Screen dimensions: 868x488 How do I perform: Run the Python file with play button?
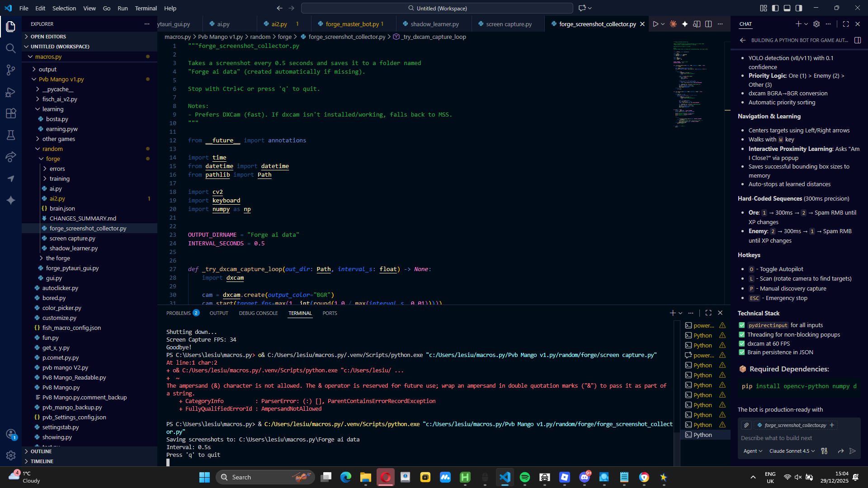coord(656,24)
